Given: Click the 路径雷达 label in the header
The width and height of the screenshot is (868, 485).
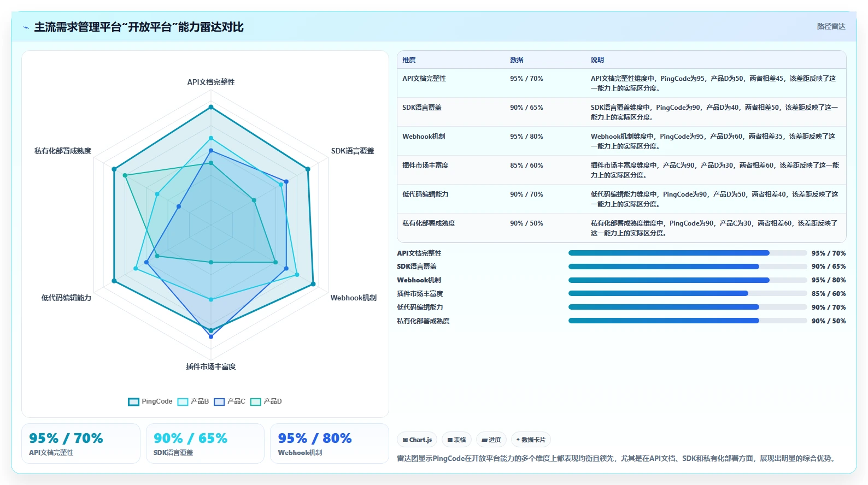Looking at the screenshot, I should point(831,26).
